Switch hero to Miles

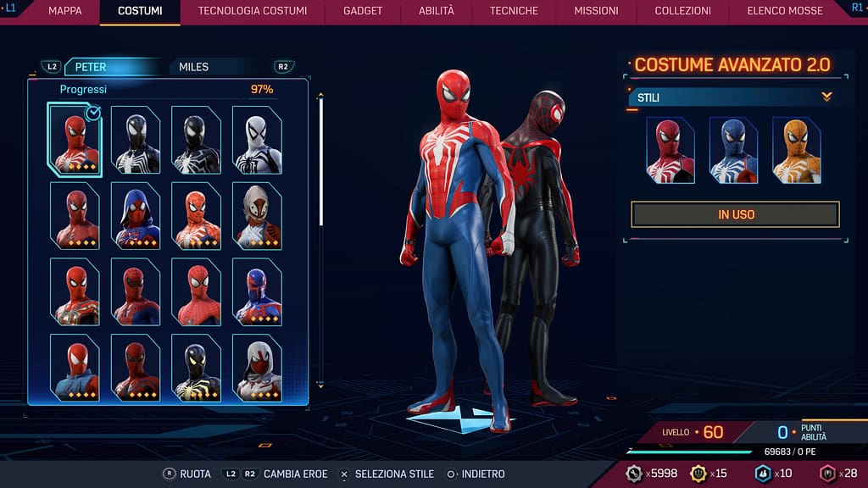coord(194,67)
